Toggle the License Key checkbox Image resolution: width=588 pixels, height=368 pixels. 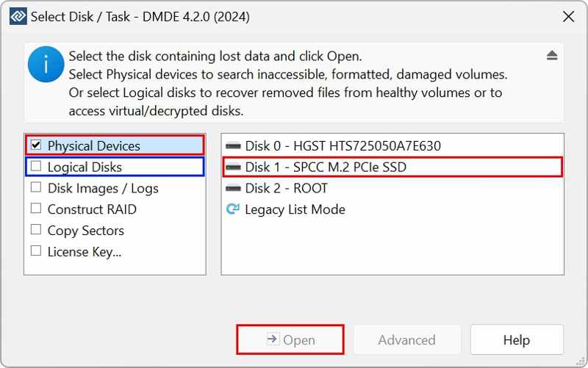tap(36, 251)
